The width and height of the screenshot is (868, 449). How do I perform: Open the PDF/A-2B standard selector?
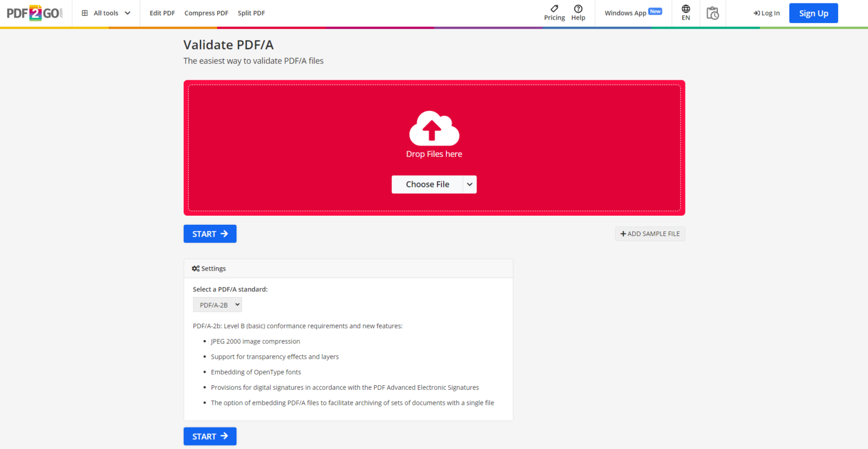click(218, 304)
